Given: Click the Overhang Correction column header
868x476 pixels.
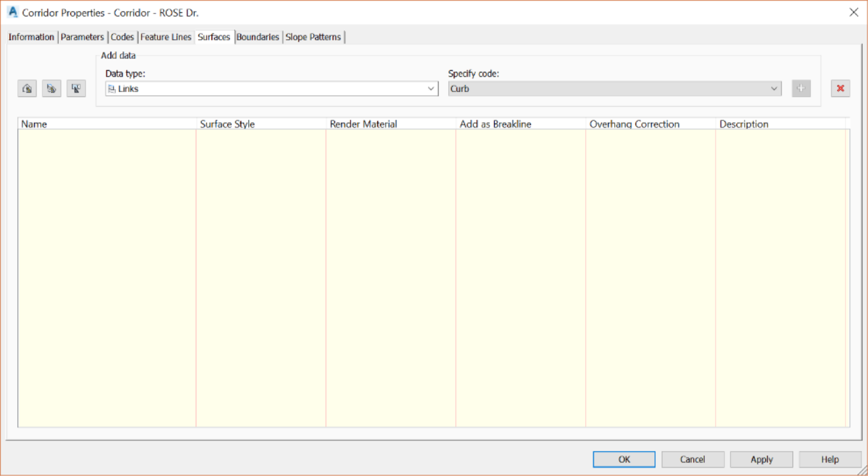Looking at the screenshot, I should point(651,124).
